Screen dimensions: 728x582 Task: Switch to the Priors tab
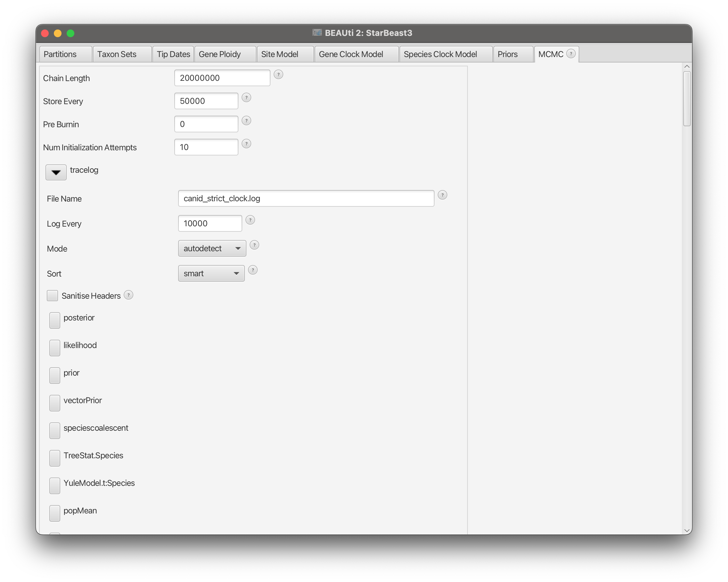pyautogui.click(x=508, y=54)
